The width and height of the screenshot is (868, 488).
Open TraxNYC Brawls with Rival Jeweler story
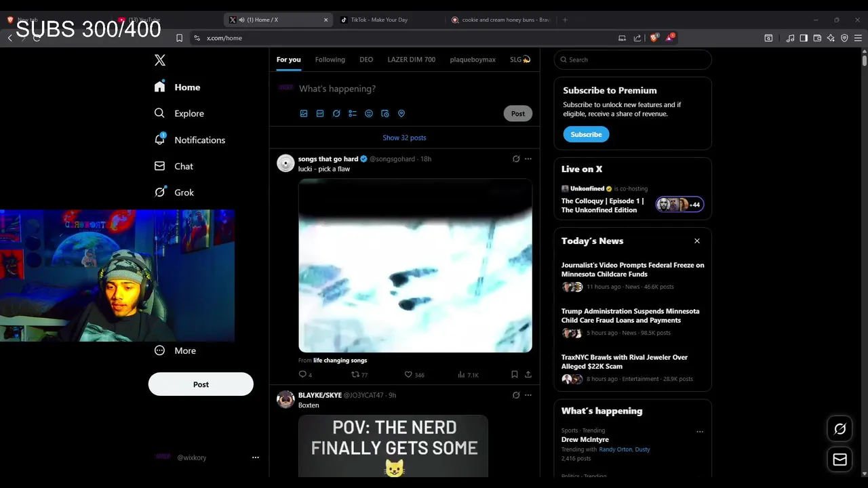pyautogui.click(x=625, y=362)
